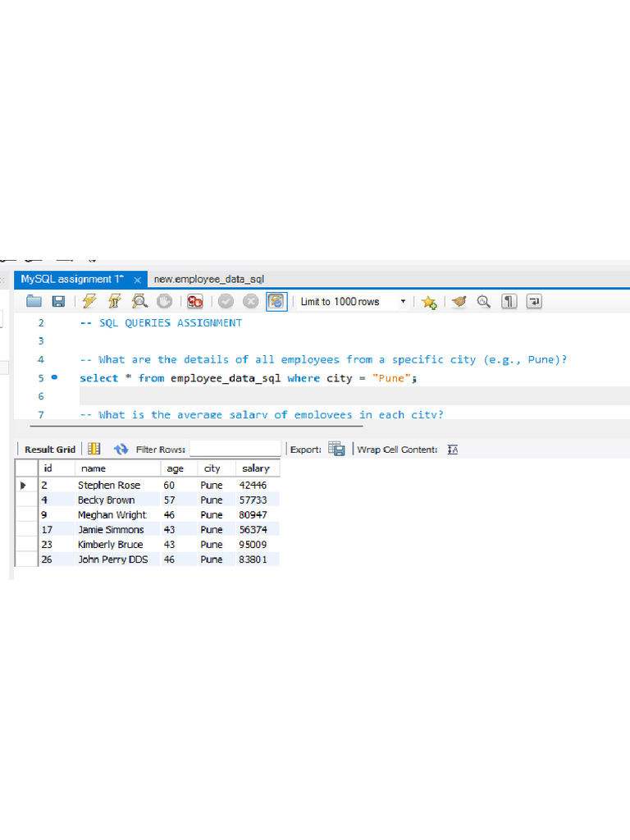630x840 pixels.
Task: Open a SQL script file with the folder icon
Action: tap(34, 302)
